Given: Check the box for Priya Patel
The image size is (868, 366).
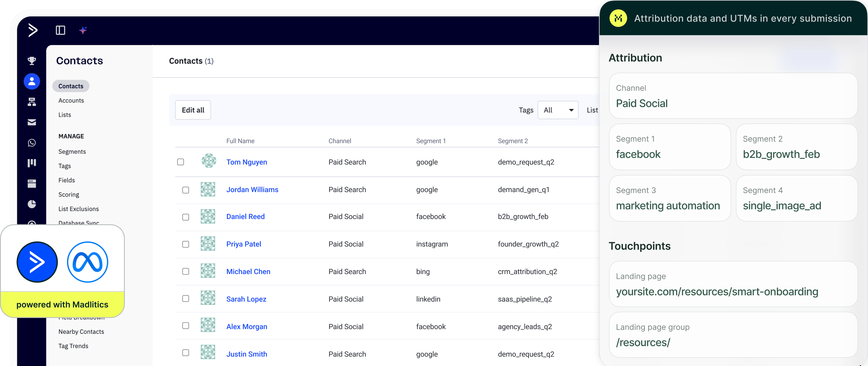Looking at the screenshot, I should 186,244.
